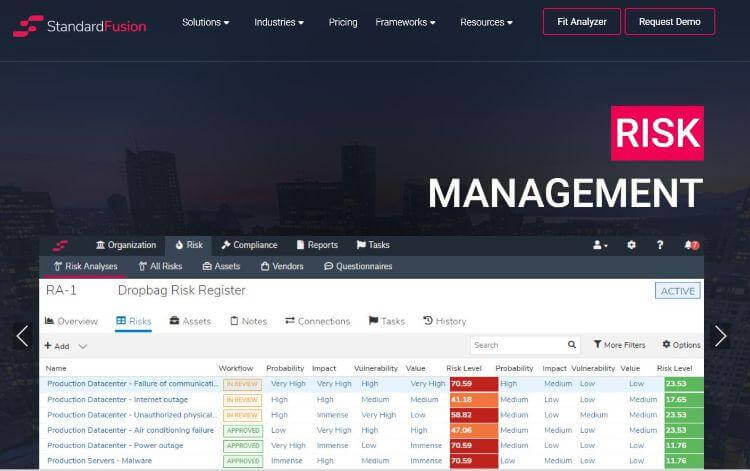Viewport: 750px width, 471px height.
Task: Click the RA-1 identifier
Action: point(61,290)
